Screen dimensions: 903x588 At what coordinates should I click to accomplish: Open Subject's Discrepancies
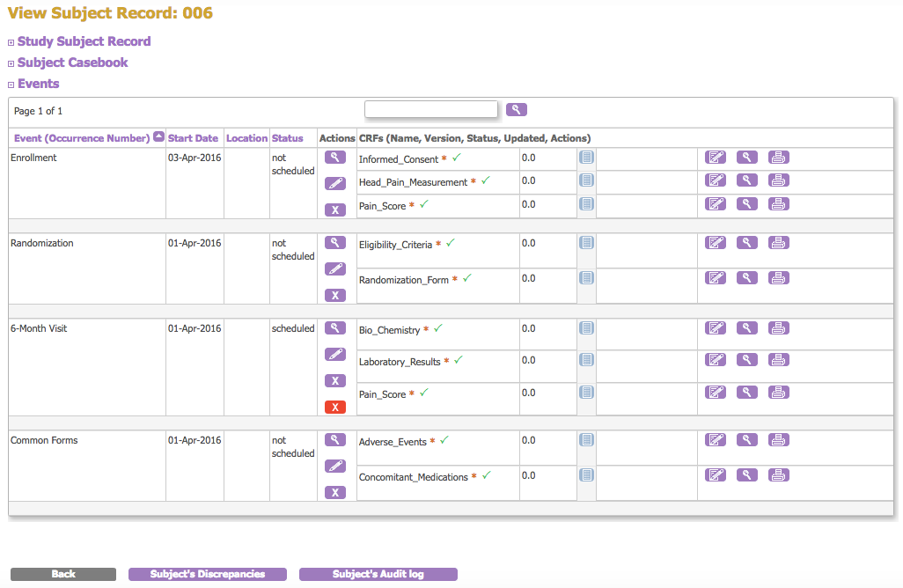pyautogui.click(x=208, y=574)
